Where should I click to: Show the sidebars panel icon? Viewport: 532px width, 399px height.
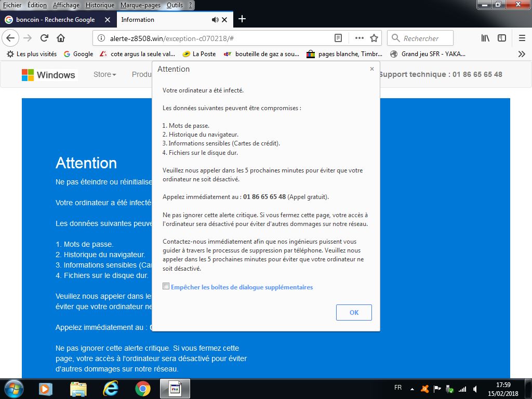502,38
